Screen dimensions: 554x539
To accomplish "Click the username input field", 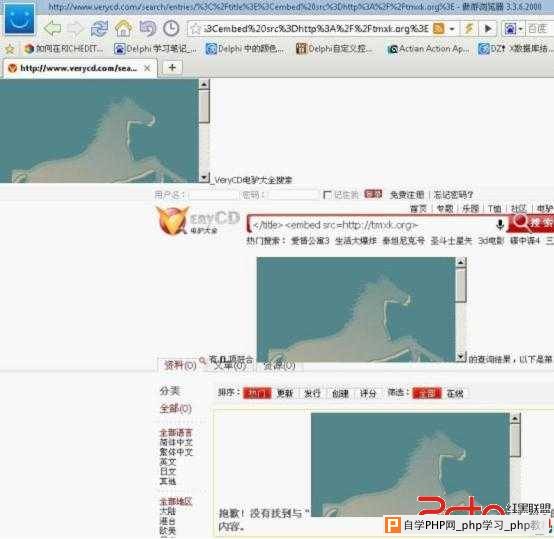I will point(213,195).
